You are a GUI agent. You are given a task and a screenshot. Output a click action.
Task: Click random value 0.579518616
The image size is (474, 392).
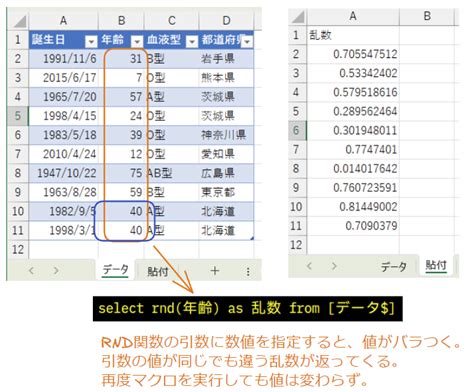click(x=353, y=92)
